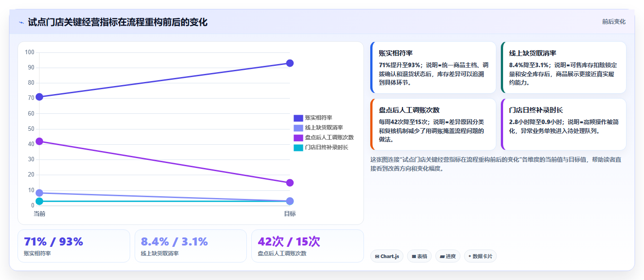Select the 71% / 93% stat card

(x=74, y=246)
